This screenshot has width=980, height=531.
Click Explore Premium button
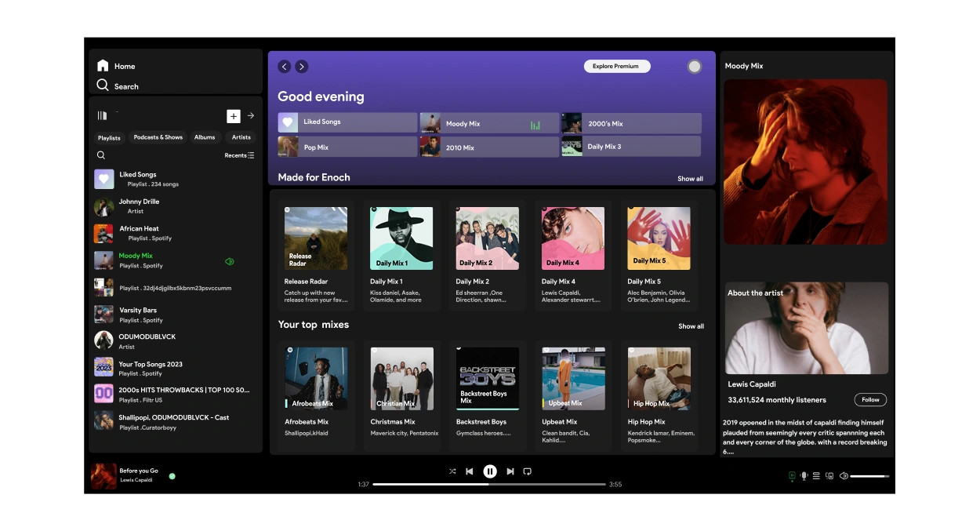617,66
